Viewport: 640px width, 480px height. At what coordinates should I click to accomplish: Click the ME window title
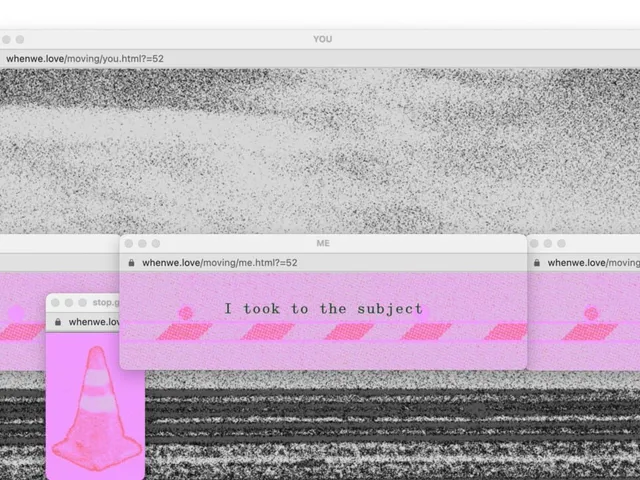pos(323,243)
